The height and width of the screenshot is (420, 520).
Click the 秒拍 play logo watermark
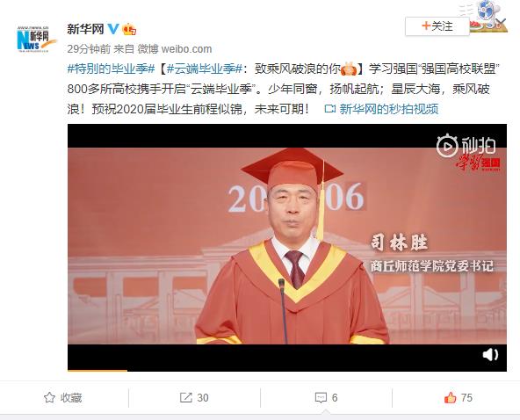pos(466,146)
